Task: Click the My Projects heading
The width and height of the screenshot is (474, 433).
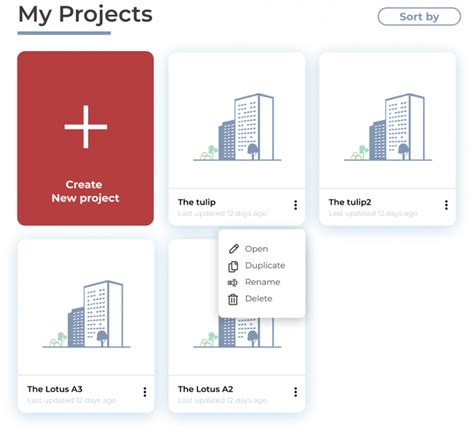Action: (85, 14)
